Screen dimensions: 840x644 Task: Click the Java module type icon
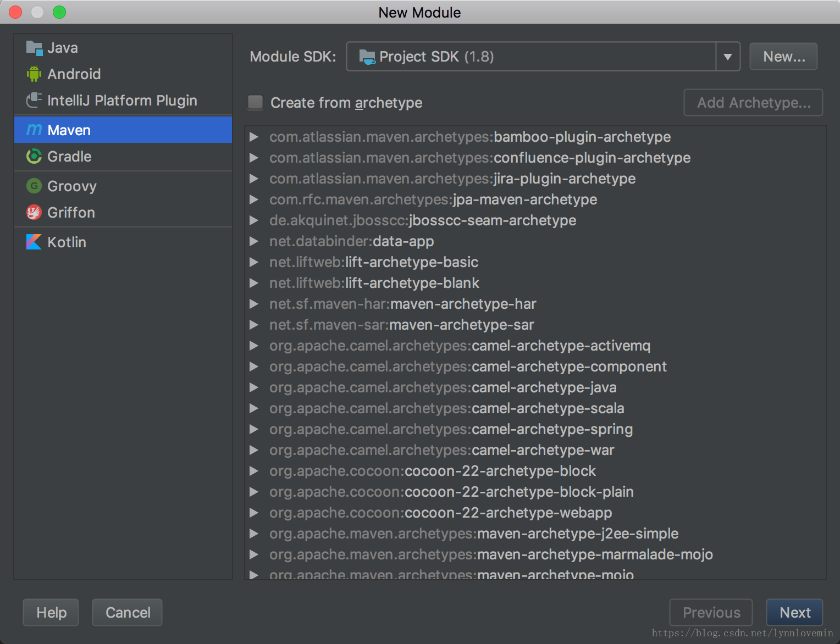(34, 48)
